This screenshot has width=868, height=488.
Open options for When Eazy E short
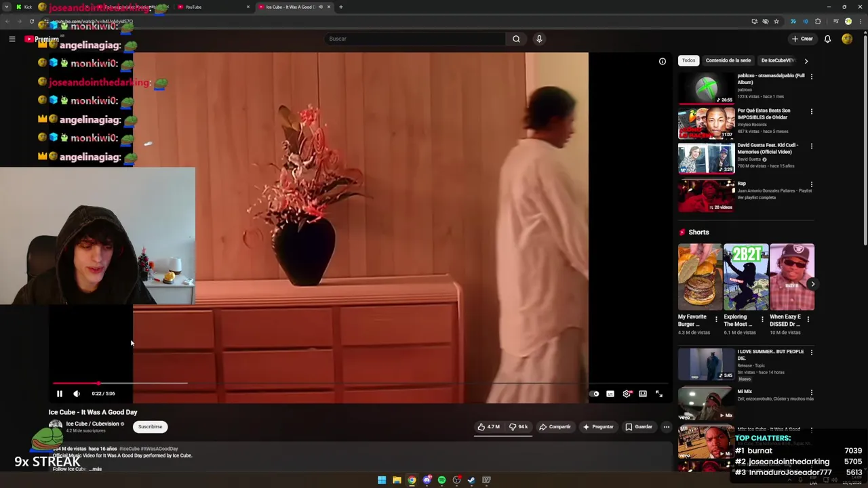(x=808, y=319)
